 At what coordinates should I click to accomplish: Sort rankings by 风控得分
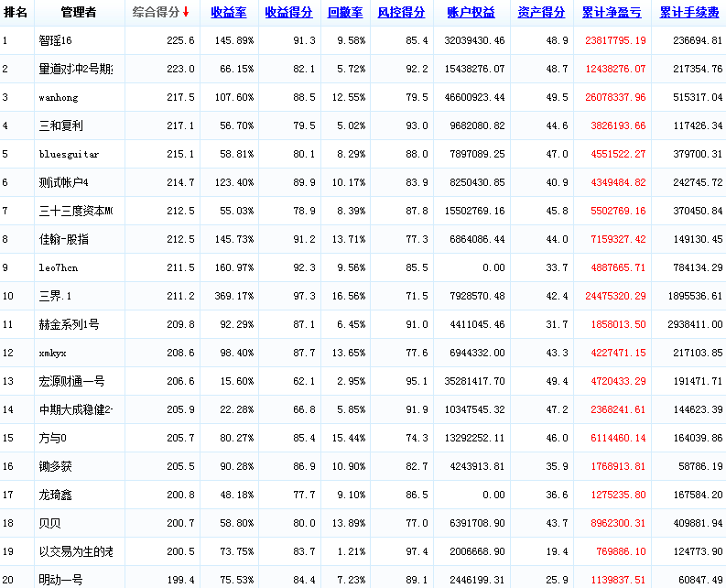(401, 13)
